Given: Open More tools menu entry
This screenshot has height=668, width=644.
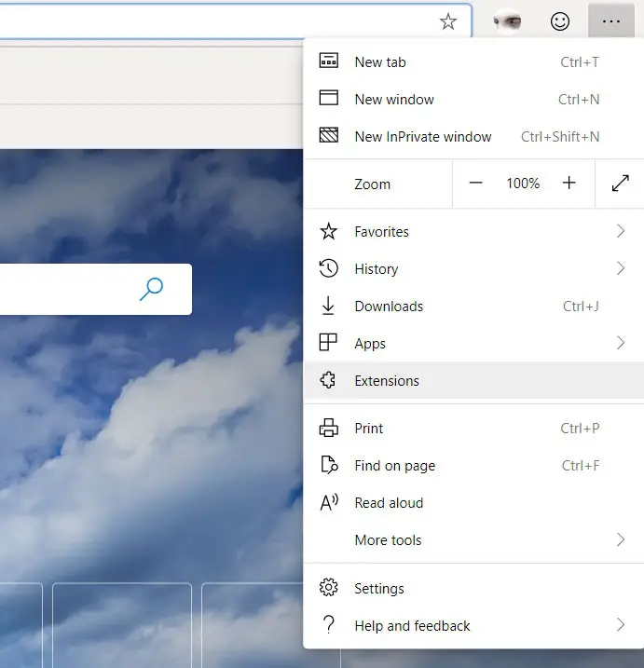Looking at the screenshot, I should [473, 540].
